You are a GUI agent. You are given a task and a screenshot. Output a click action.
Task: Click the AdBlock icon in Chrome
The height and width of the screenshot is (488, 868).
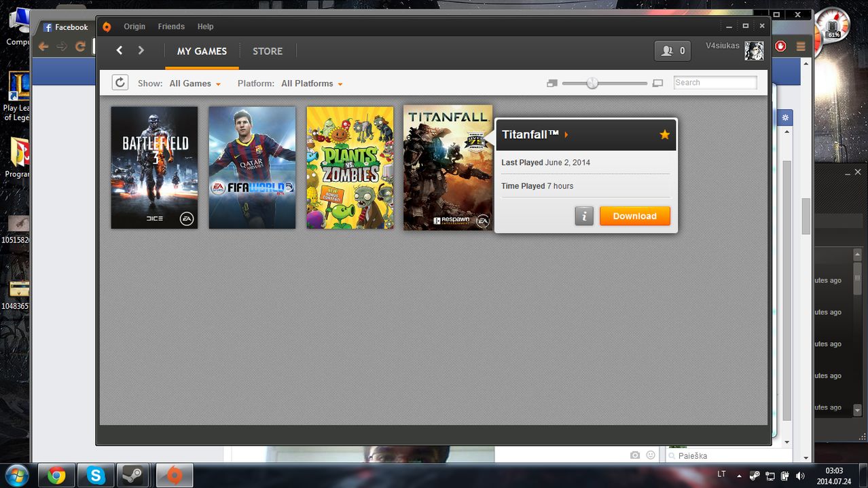780,46
